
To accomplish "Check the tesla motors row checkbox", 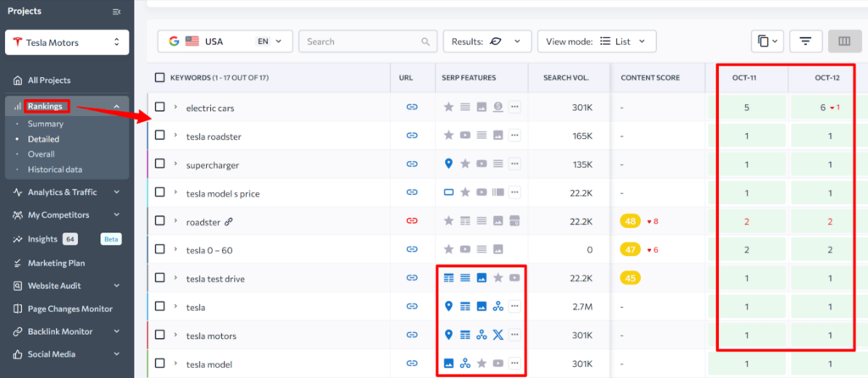I will (160, 335).
